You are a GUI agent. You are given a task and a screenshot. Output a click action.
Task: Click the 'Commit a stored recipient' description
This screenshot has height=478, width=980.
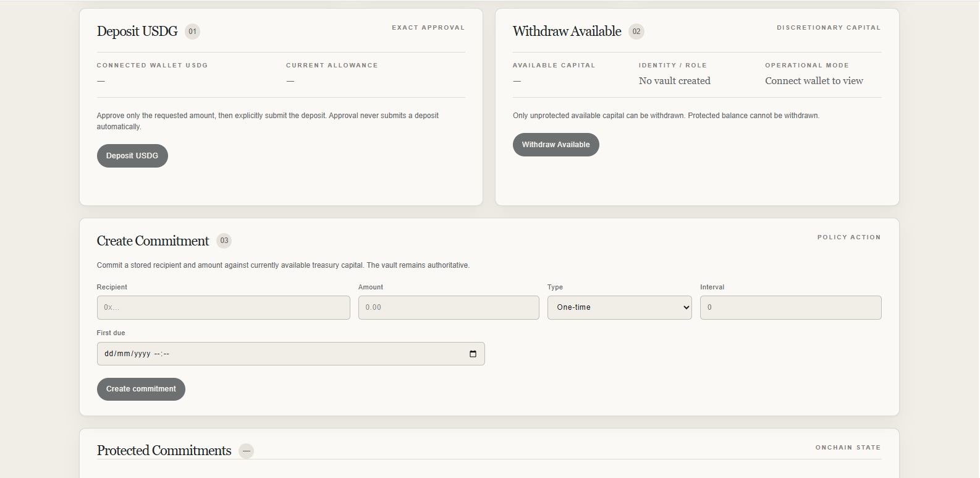(283, 265)
